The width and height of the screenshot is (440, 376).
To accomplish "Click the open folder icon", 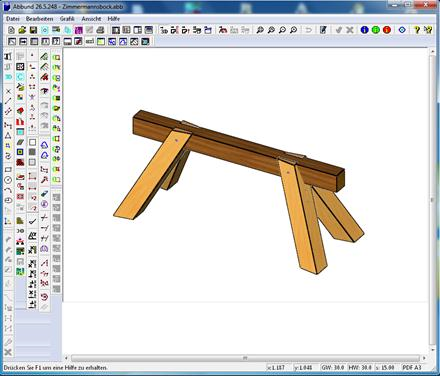I will (x=22, y=30).
